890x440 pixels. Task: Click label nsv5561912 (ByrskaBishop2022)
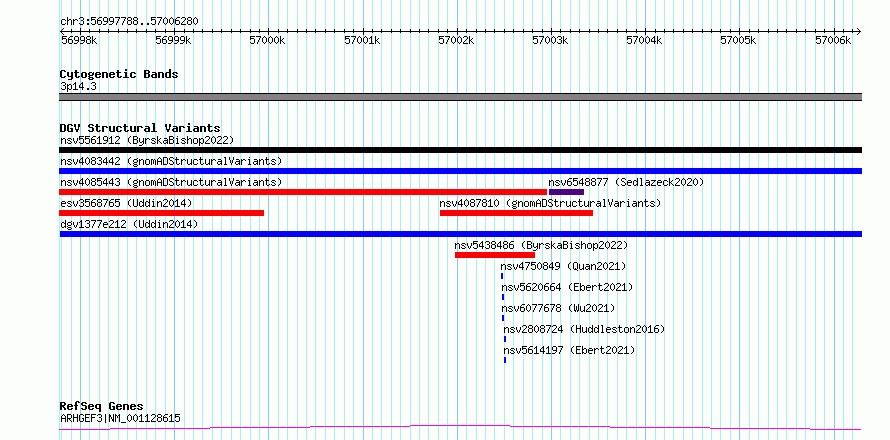(147, 140)
